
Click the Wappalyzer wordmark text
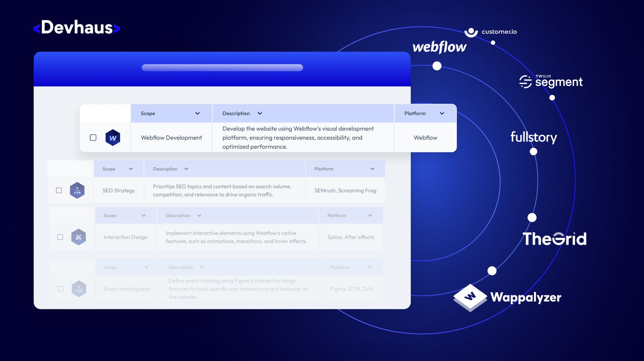[526, 298]
